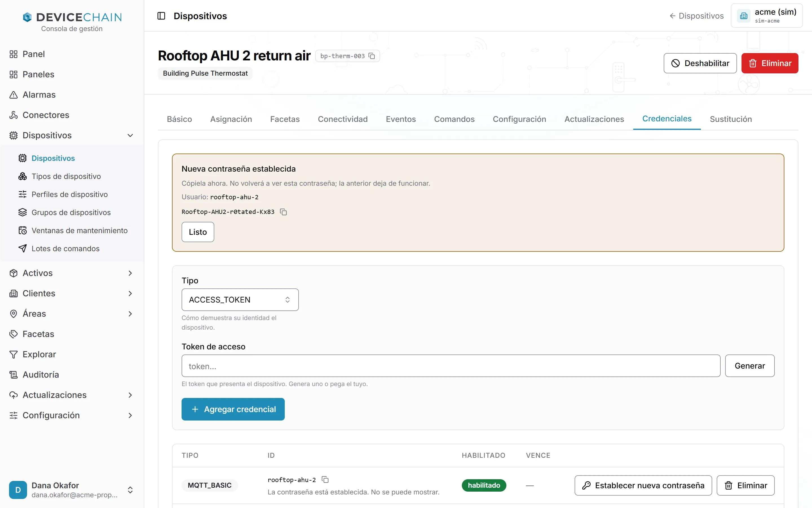Focus the Token de acceso input field

tap(451, 365)
